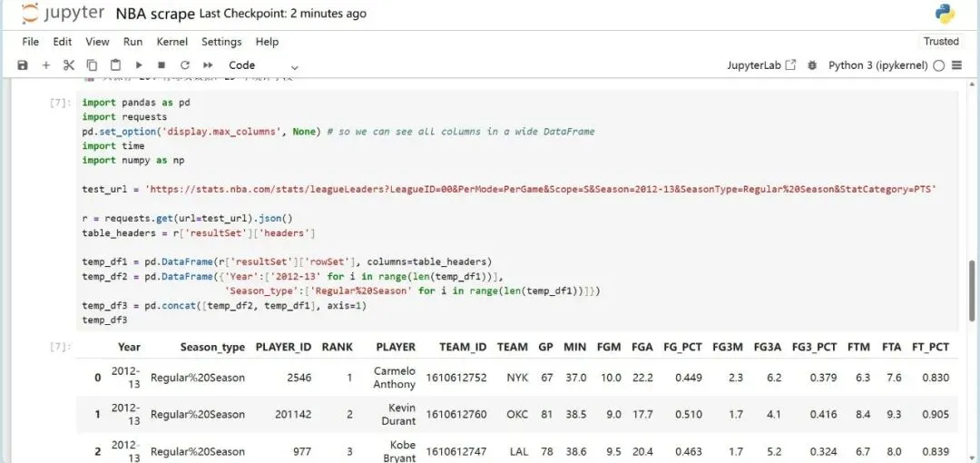Open the Settings menu
The width and height of the screenshot is (980, 463).
(x=221, y=41)
